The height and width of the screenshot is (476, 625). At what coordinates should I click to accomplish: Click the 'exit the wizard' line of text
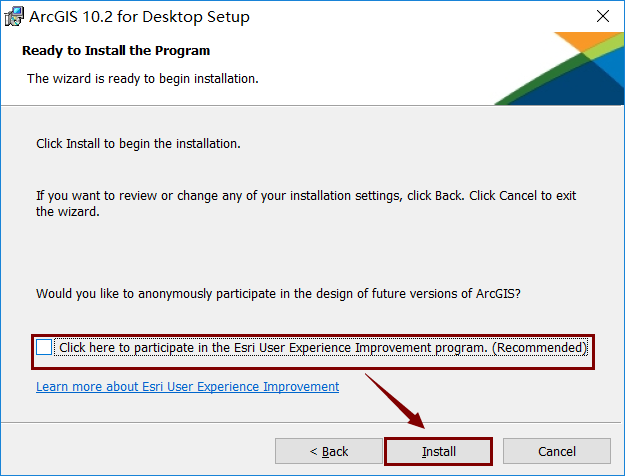pos(68,212)
